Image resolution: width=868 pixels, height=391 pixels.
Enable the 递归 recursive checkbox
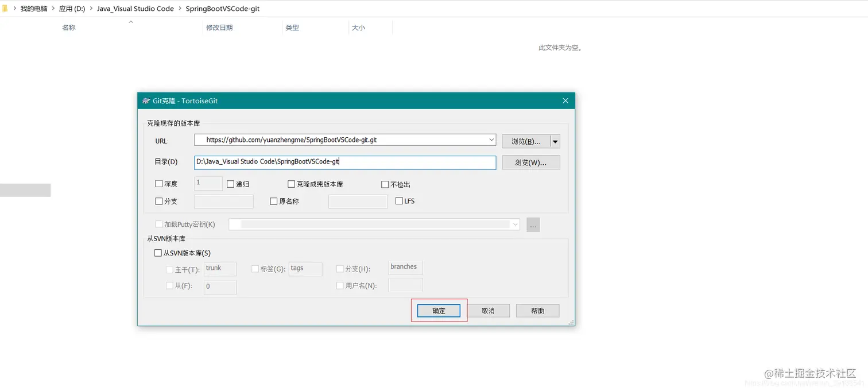coord(231,184)
